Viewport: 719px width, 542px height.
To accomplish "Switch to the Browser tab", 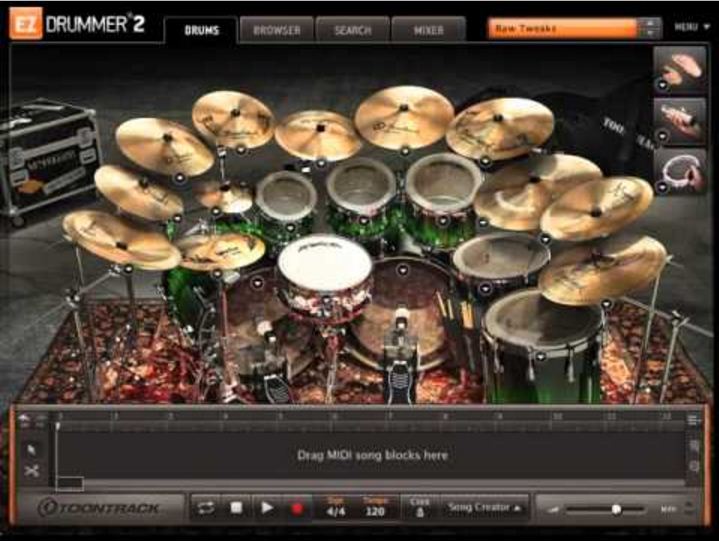I will pyautogui.click(x=277, y=30).
